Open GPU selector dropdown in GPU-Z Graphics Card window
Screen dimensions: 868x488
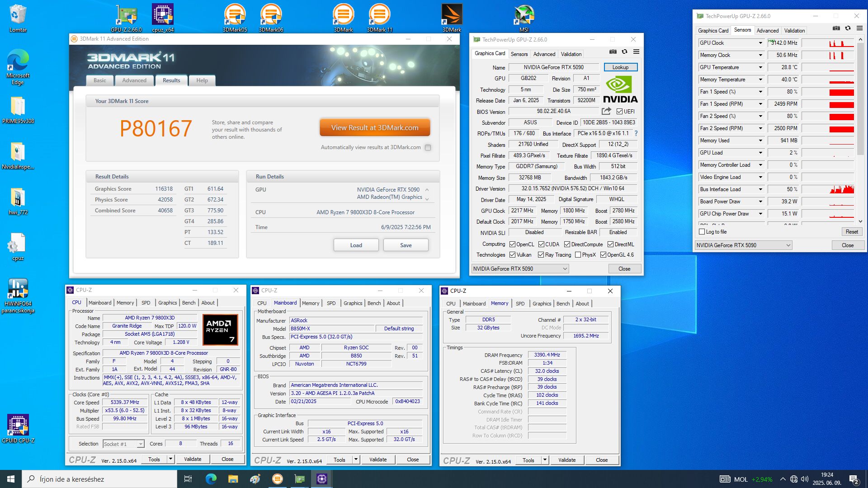coord(520,269)
